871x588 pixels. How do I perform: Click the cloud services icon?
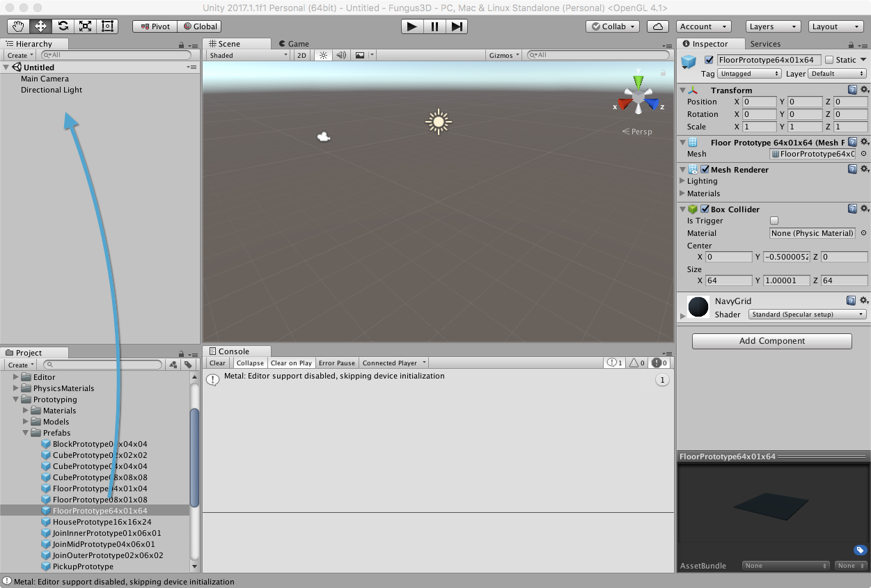pos(657,26)
